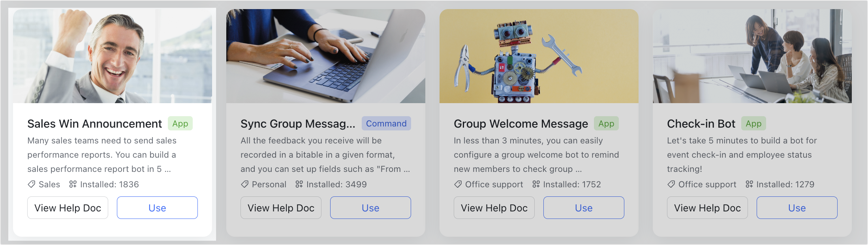Open Group Welcome Message help doc
This screenshot has height=245, width=868.
pos(494,208)
